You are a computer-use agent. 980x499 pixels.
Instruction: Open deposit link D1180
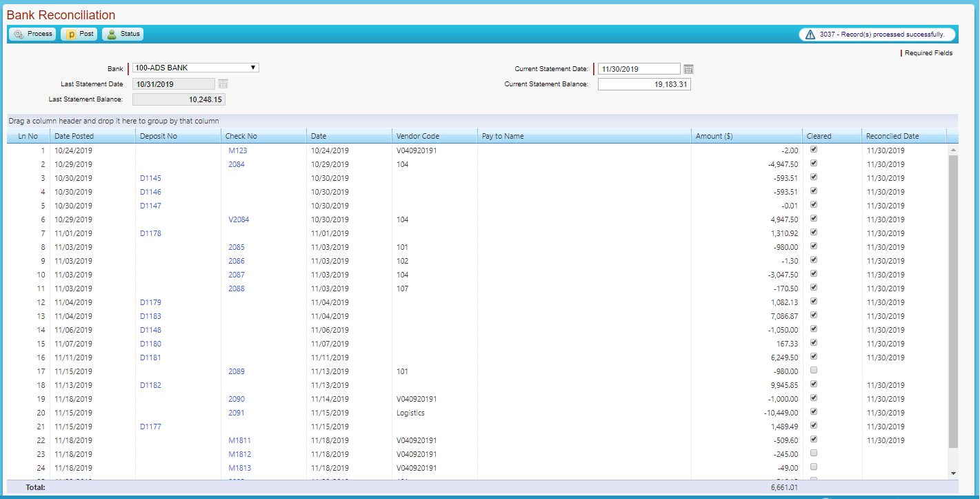pyautogui.click(x=150, y=344)
